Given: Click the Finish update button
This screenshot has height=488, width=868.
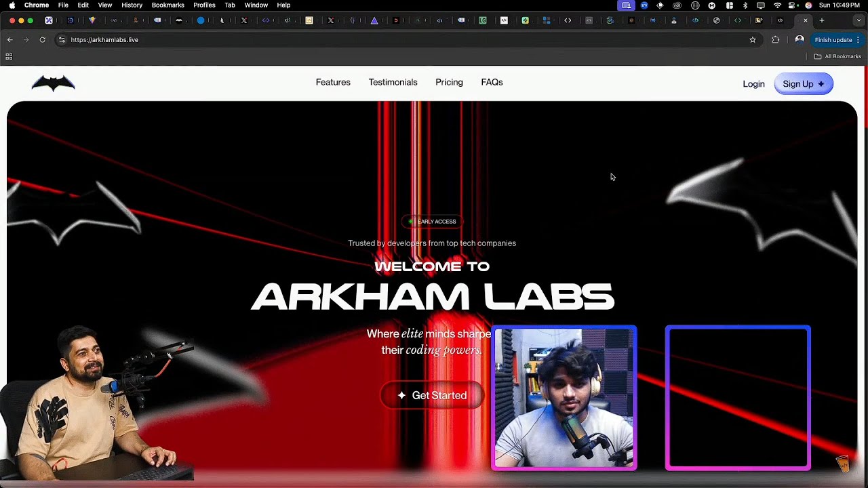Looking at the screenshot, I should tap(837, 40).
